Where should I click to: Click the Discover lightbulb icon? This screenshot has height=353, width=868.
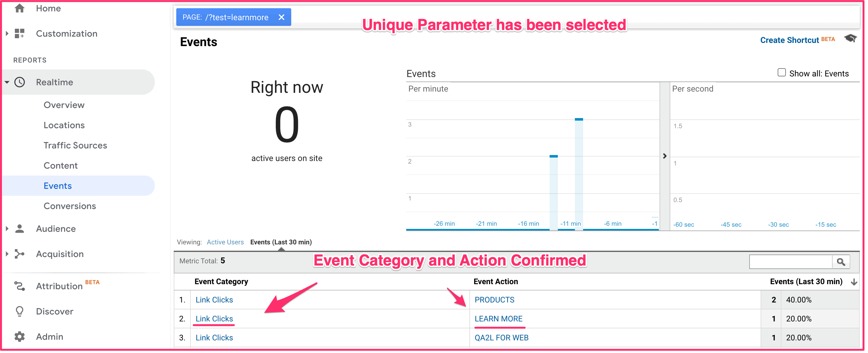[20, 312]
